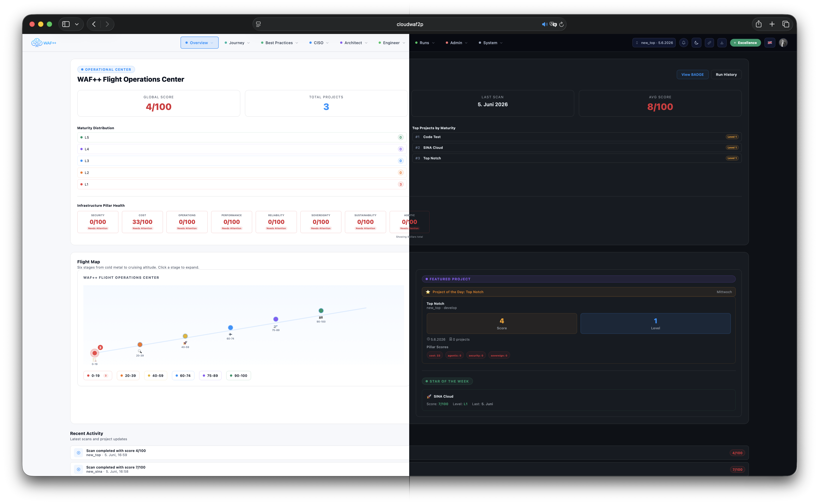This screenshot has height=504, width=818.
Task: Click the airplane icon at 60-74 stage
Action: coord(230,334)
